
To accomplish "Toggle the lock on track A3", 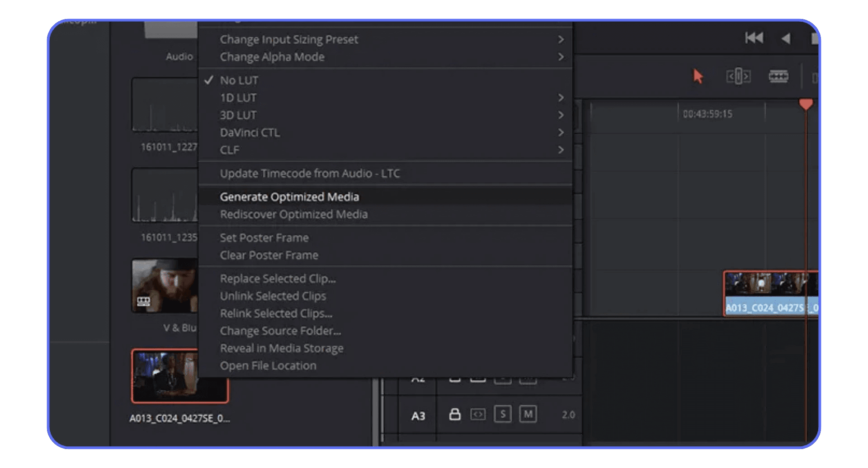I will (455, 414).
